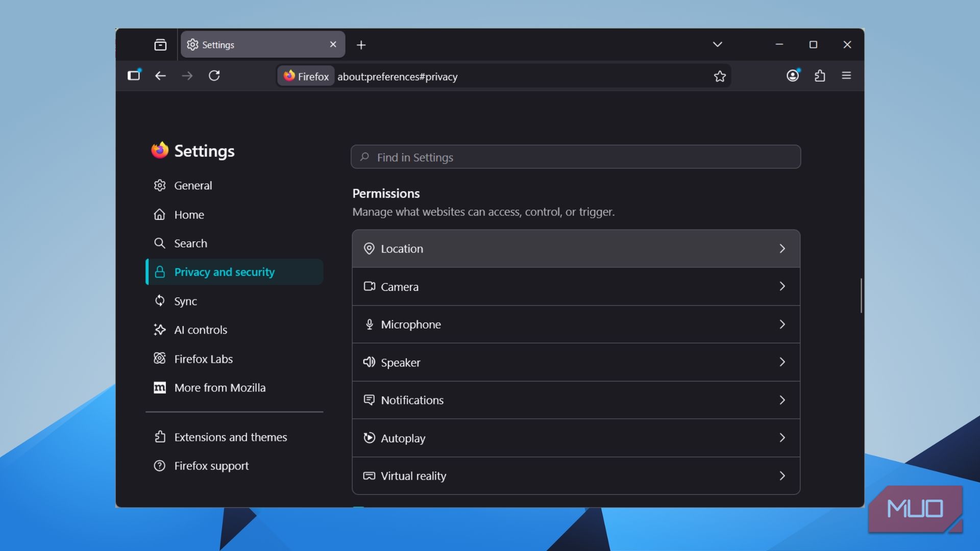
Task: Open More from Mozilla category
Action: pyautogui.click(x=234, y=388)
